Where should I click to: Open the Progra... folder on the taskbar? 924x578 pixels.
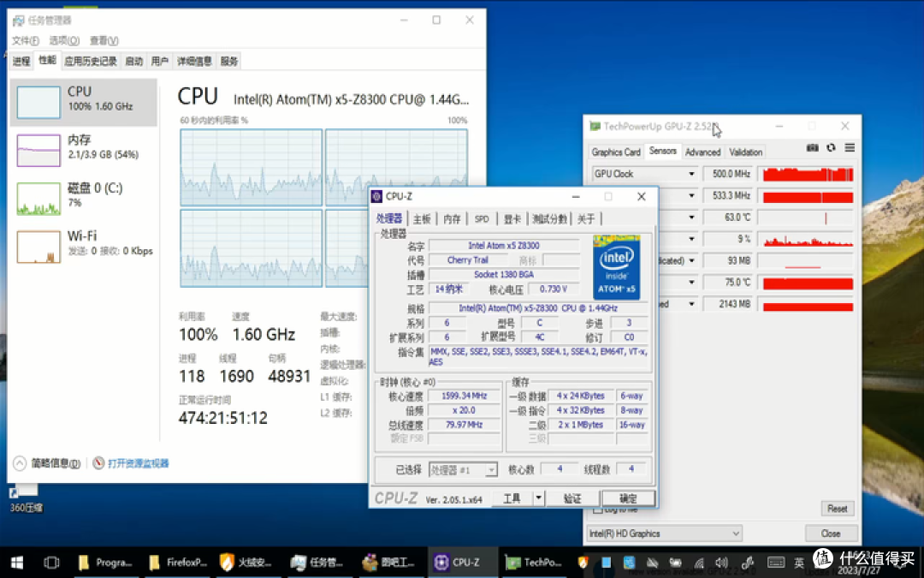coord(105,563)
